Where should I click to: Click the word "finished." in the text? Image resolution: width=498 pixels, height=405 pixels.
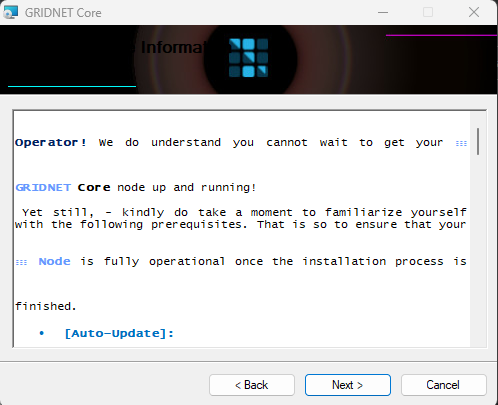click(46, 306)
